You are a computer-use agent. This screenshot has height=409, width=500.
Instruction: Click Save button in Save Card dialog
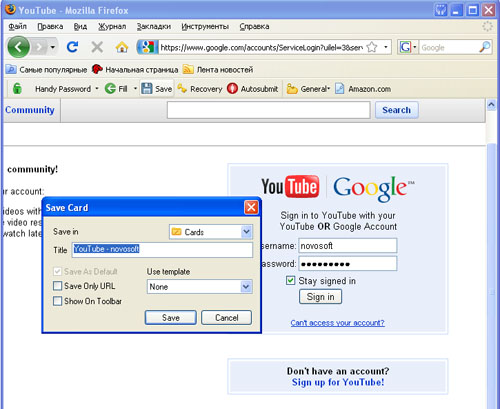pos(171,318)
